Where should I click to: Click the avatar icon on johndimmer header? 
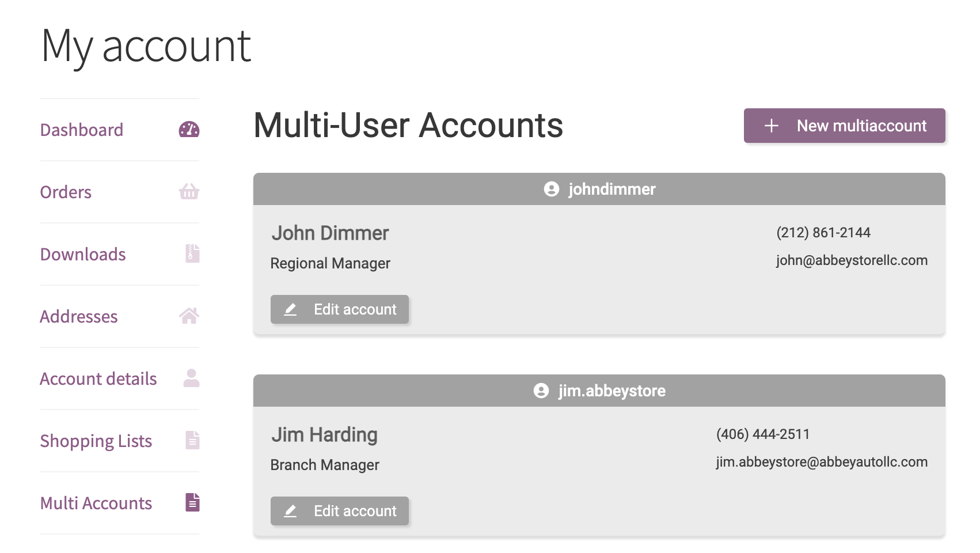coord(551,189)
